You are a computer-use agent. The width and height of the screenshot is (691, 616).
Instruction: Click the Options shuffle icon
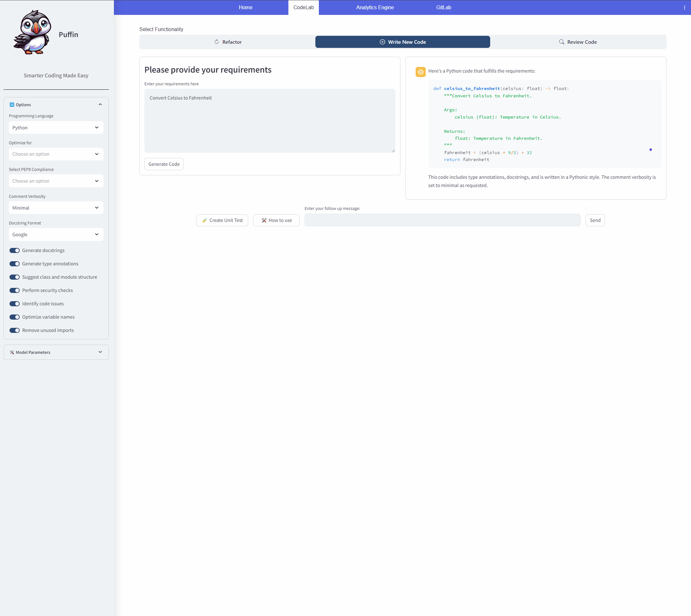click(x=12, y=105)
